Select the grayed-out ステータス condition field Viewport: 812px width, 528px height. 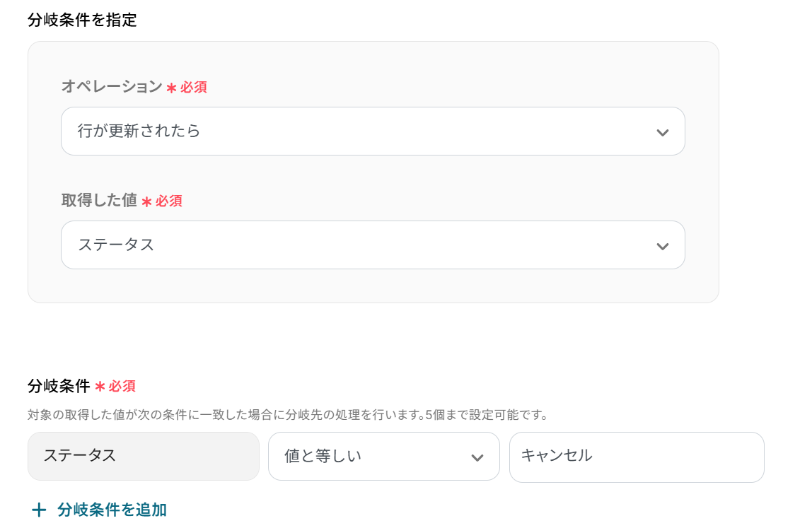143,457
